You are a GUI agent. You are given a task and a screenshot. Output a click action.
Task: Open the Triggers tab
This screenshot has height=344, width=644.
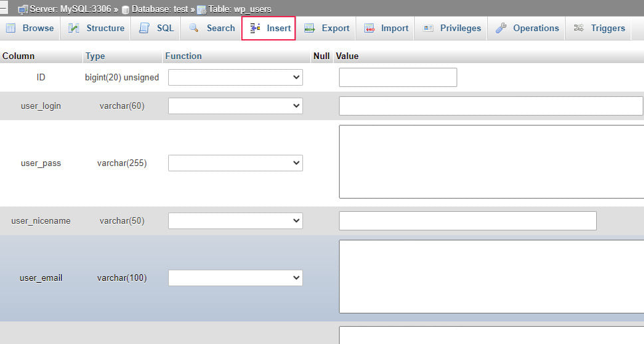point(599,28)
